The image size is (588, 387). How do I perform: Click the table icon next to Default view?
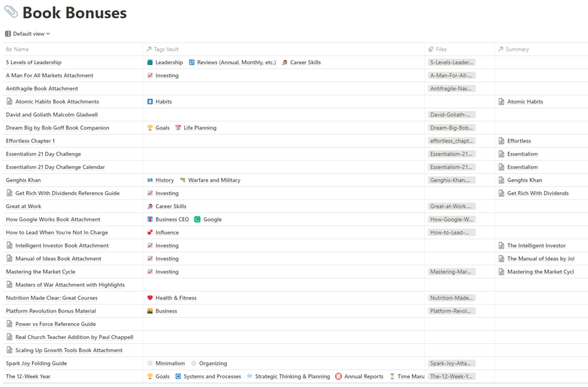[8, 34]
